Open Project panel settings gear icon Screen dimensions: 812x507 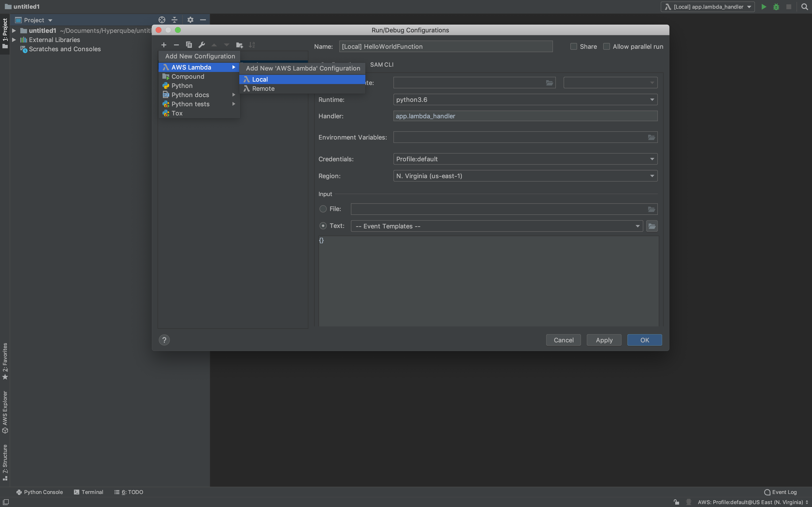tap(190, 20)
